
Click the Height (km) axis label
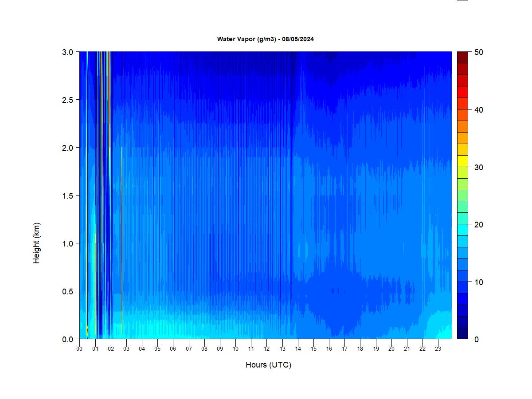click(x=37, y=243)
